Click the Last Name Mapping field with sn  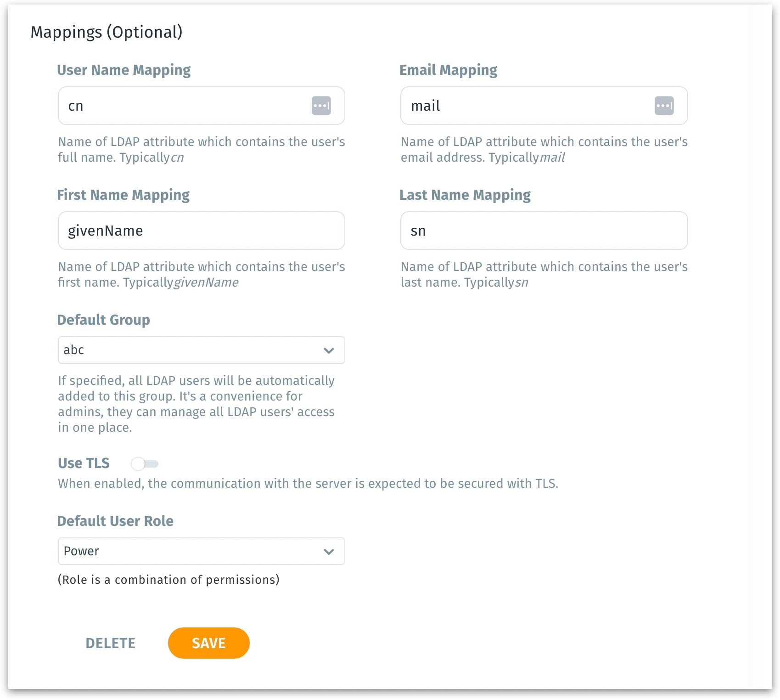point(544,231)
